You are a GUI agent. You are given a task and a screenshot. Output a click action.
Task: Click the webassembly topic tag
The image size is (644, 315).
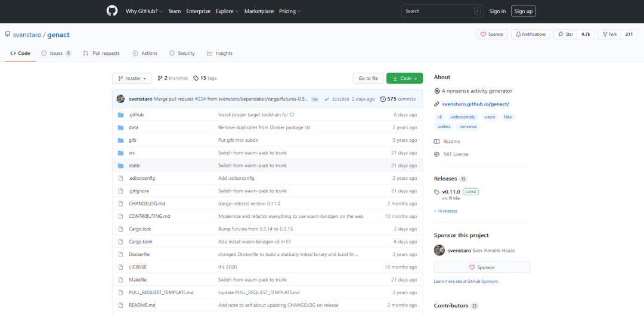tap(463, 117)
